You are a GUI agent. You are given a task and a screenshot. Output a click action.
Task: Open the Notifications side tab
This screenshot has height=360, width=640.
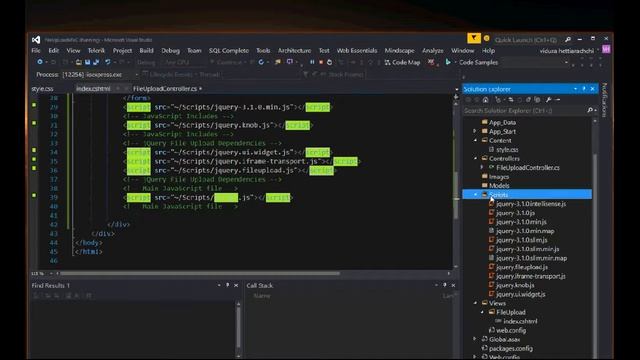[x=604, y=100]
